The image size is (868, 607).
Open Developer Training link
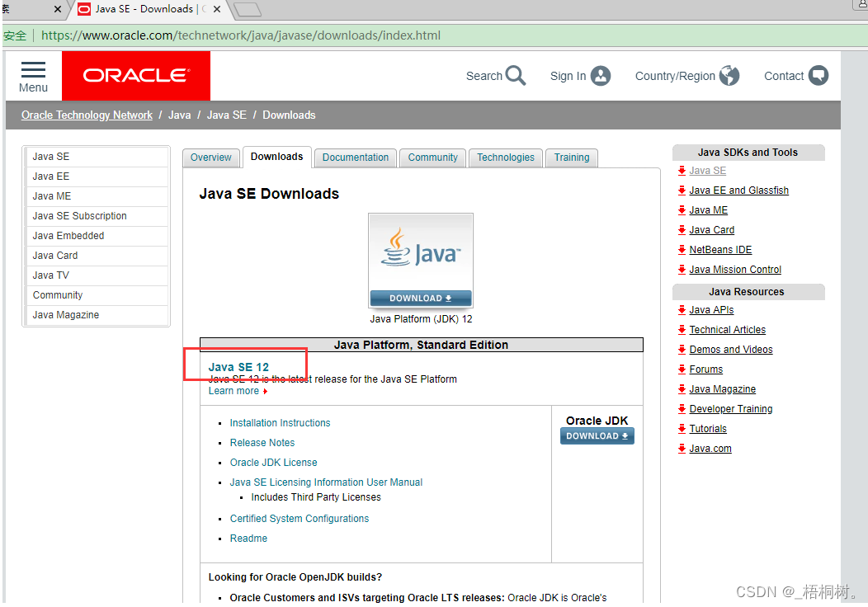tap(731, 409)
